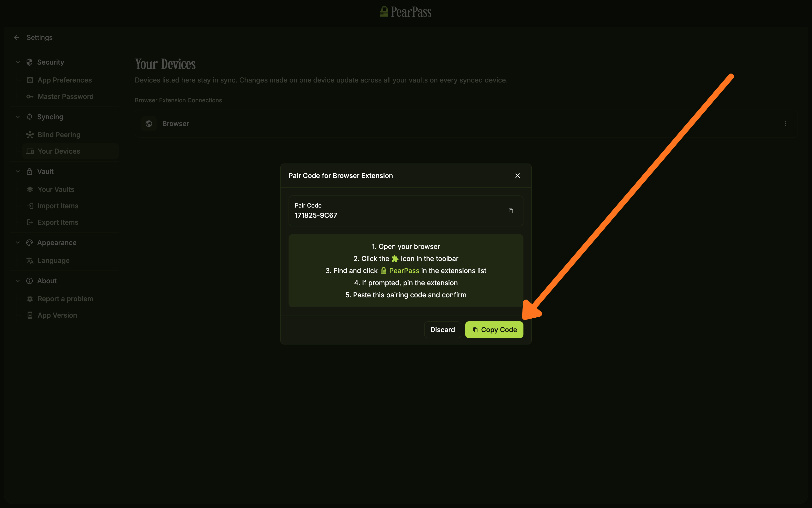
Task: Click the Appearance section label
Action: click(x=57, y=243)
